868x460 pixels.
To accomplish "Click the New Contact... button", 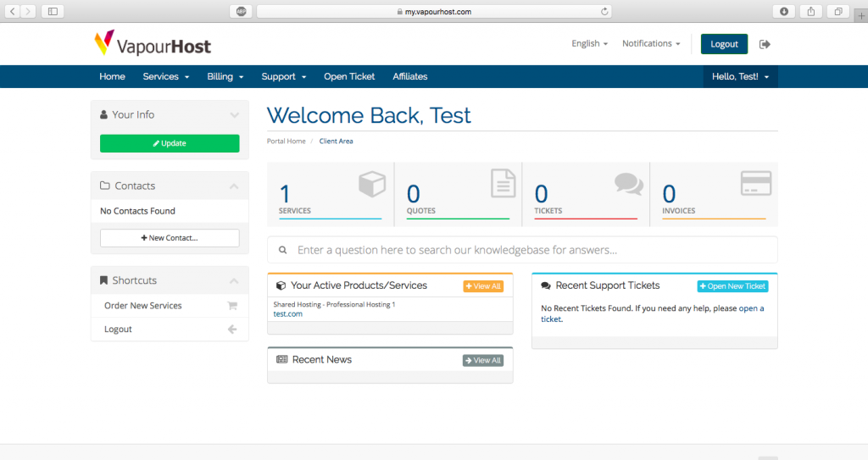I will [x=170, y=238].
